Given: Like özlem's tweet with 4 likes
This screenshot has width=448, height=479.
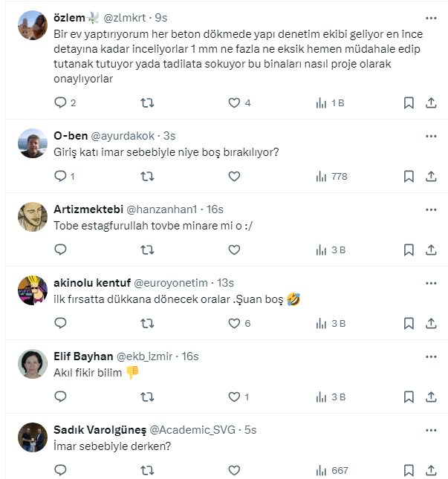Looking at the screenshot, I should click(234, 103).
